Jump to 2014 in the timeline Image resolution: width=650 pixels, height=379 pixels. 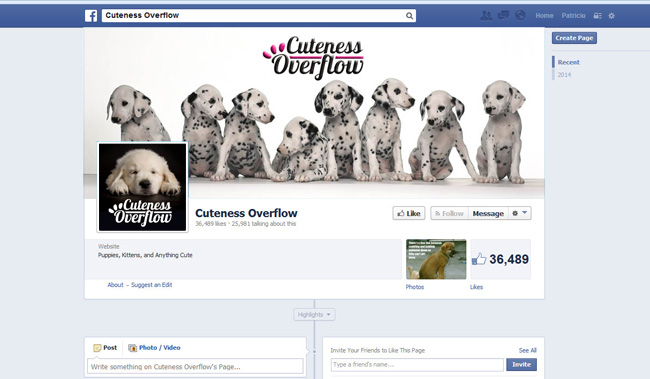coord(564,75)
